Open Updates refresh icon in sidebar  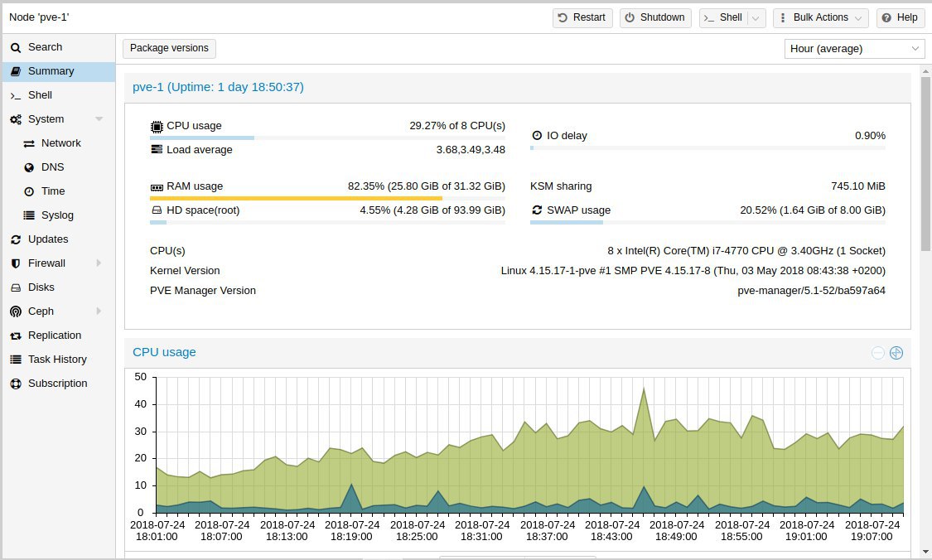(16, 239)
